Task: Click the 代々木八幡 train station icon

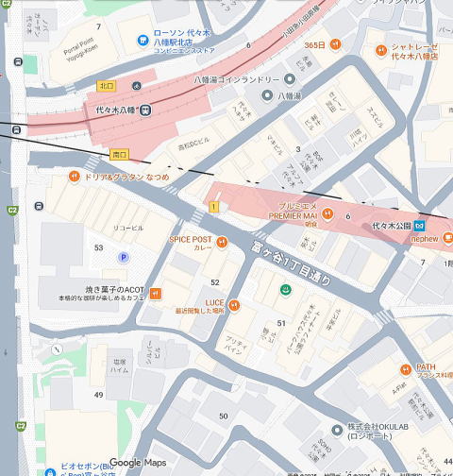Action: (145, 110)
